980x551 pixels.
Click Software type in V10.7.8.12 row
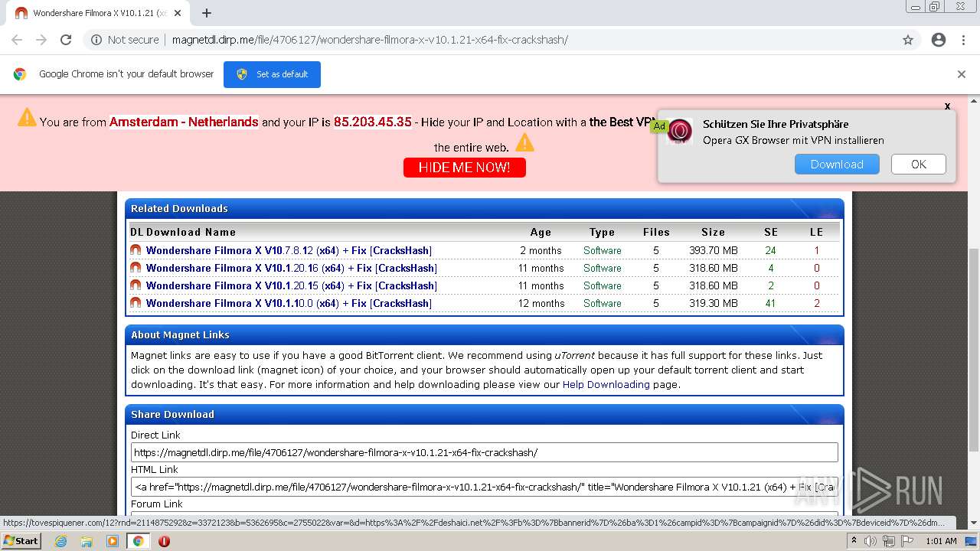tap(603, 250)
